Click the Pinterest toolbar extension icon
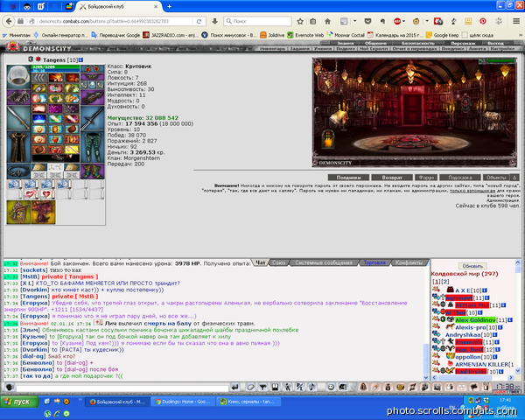 tap(483, 21)
